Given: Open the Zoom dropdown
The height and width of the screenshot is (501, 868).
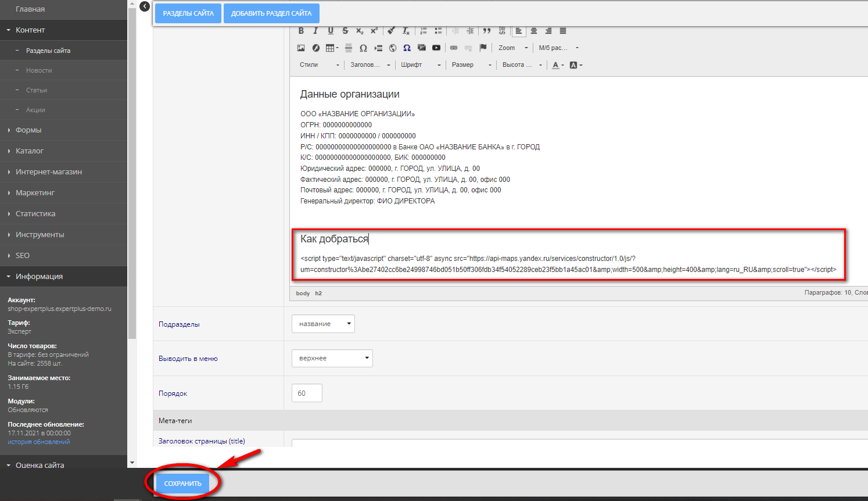Looking at the screenshot, I should tap(513, 48).
